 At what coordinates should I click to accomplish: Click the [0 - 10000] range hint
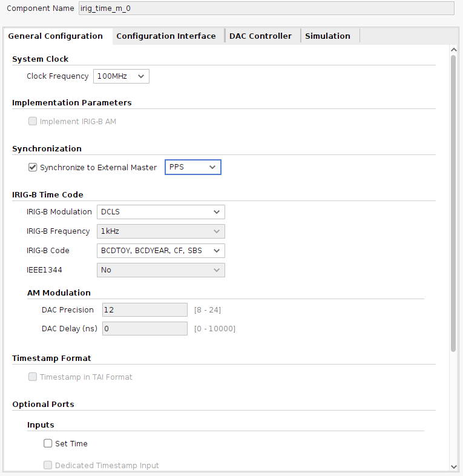(x=215, y=329)
